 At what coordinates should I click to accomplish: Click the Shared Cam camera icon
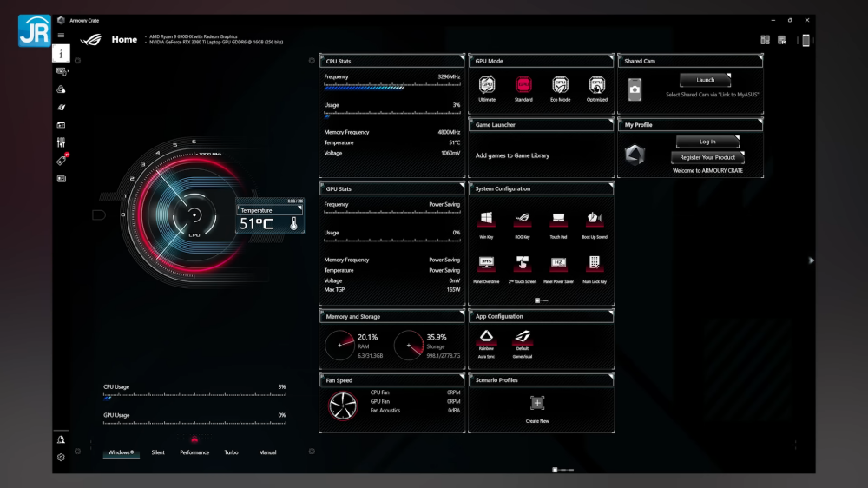click(x=635, y=89)
